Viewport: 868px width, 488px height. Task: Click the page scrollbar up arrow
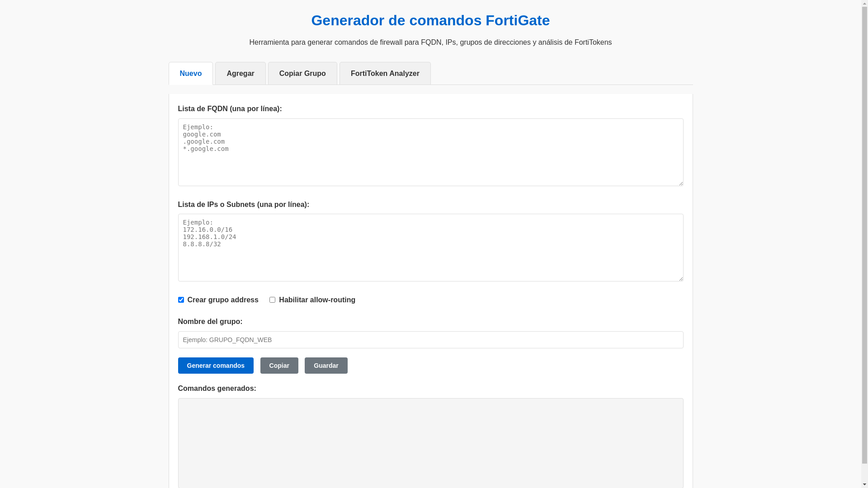[864, 4]
